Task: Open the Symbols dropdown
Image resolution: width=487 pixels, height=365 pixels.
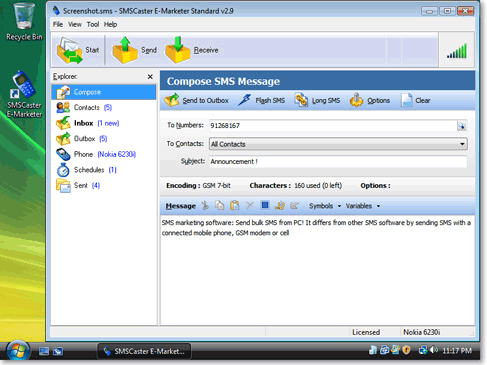Action: coord(325,206)
